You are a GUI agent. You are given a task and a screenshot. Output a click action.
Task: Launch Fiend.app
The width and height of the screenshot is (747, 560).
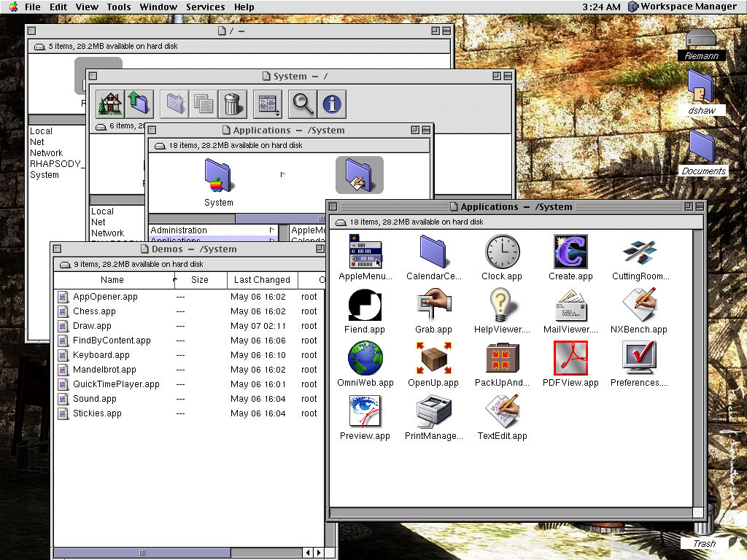365,305
